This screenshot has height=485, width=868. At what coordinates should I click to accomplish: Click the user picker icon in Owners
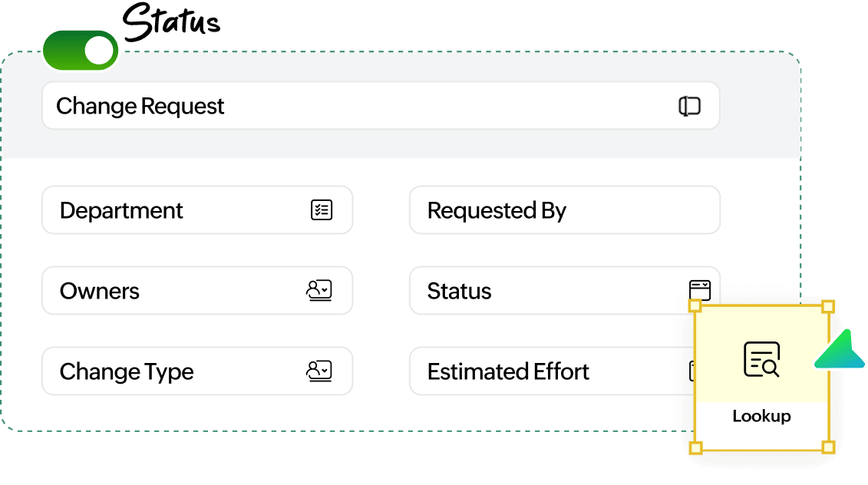318,291
